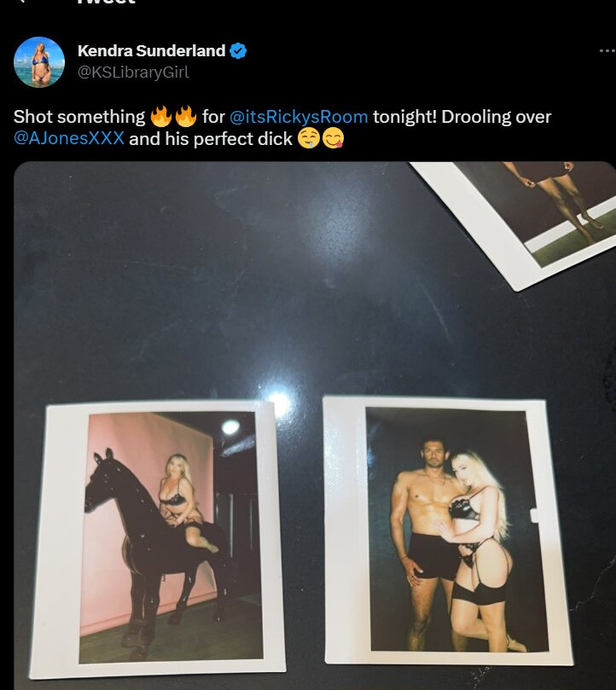The height and width of the screenshot is (690, 616).
Task: Click the @KSLibraryGirl handle
Action: [x=133, y=72]
